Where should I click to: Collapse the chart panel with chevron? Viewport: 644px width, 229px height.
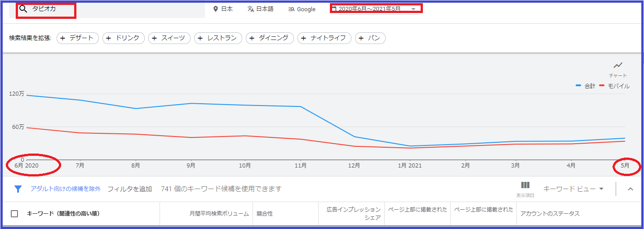pos(630,189)
